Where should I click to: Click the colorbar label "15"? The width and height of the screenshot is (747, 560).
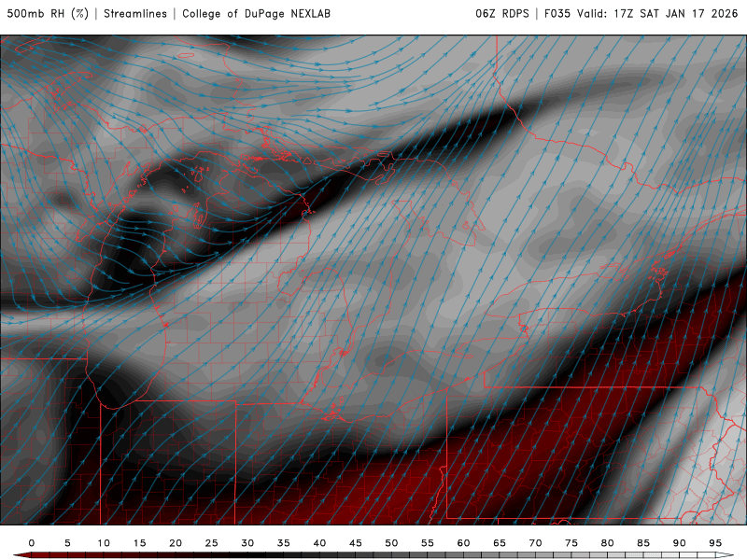[x=139, y=543]
